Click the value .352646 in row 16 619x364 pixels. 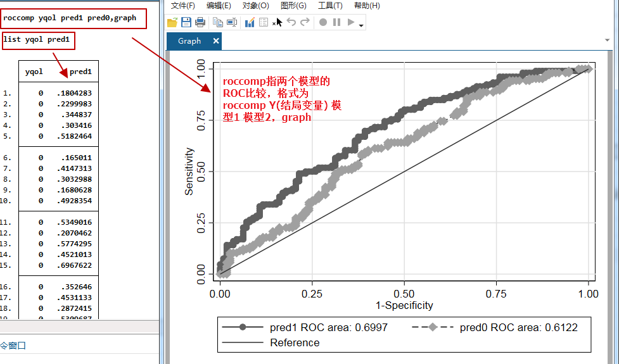coord(76,287)
